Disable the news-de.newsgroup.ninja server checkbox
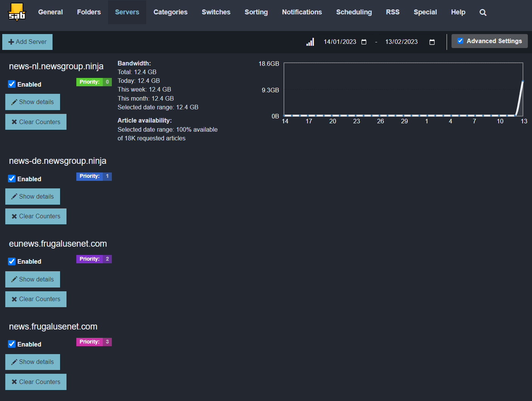Image resolution: width=532 pixels, height=401 pixels. [12, 179]
